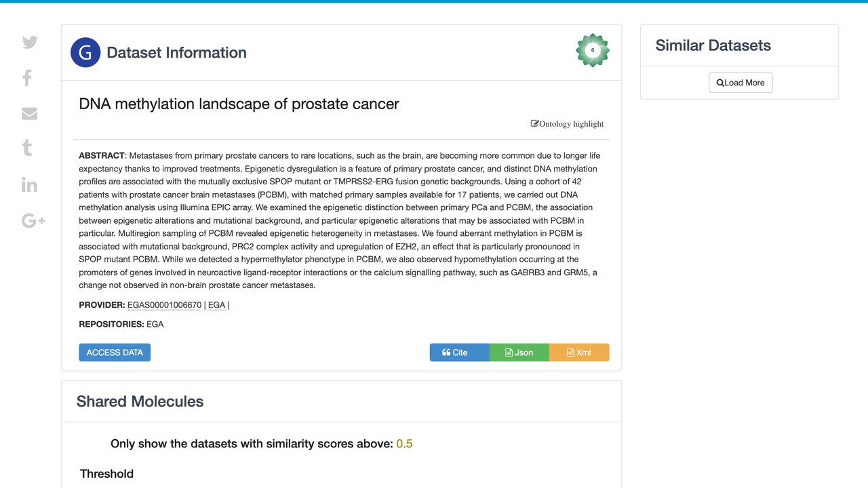Click the blue G dataset logo
The height and width of the screenshot is (488, 868).
85,52
